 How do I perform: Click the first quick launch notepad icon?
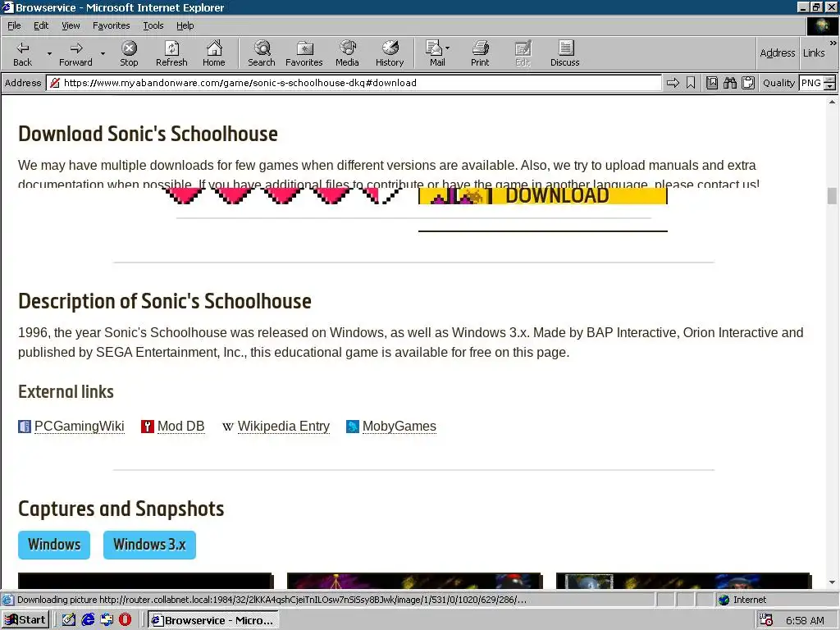click(x=69, y=620)
